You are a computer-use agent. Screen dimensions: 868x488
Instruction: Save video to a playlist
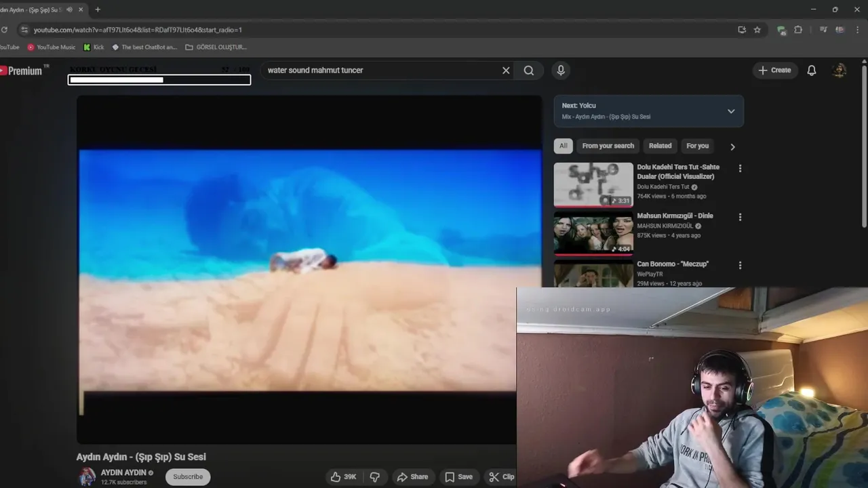tap(458, 476)
